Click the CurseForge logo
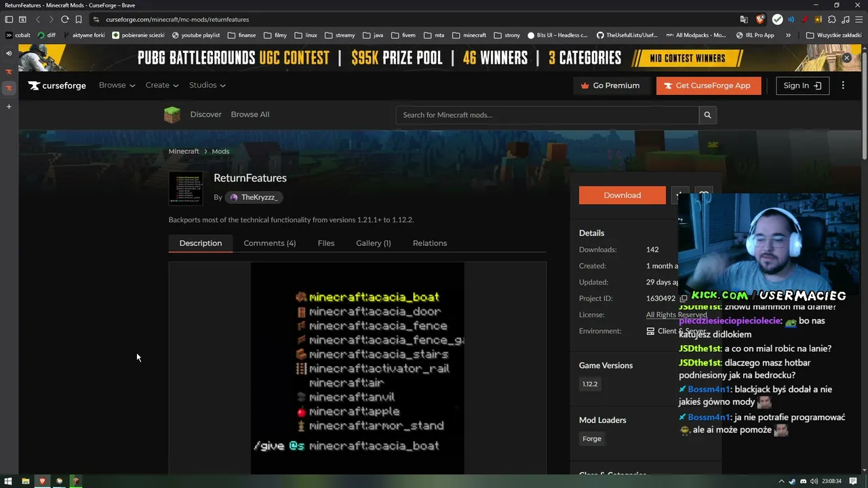The height and width of the screenshot is (488, 868). coord(57,86)
